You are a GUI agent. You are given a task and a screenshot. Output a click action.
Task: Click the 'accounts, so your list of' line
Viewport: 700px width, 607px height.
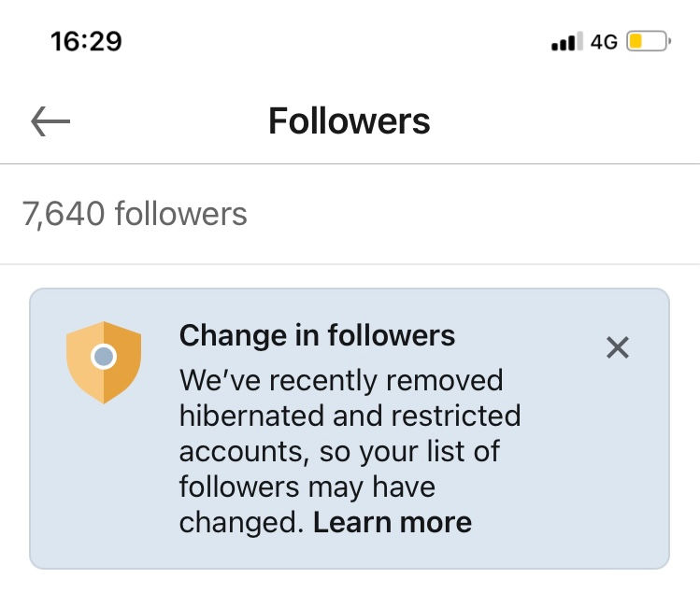(x=339, y=451)
